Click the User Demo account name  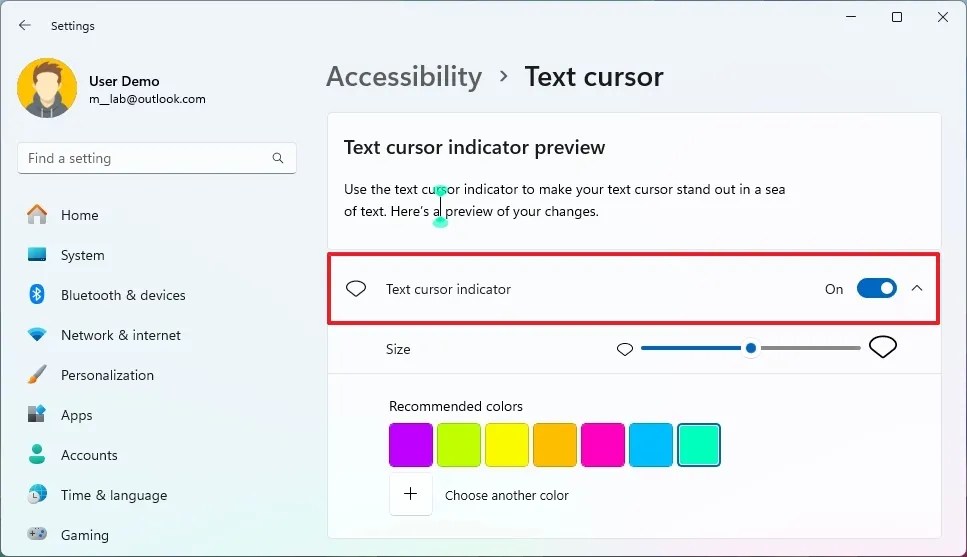point(124,81)
